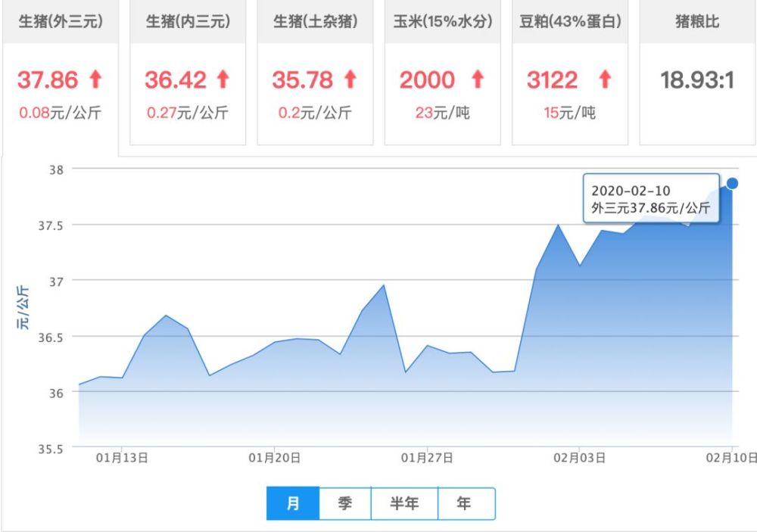Select the 年 time period
757x532 pixels.
[465, 502]
